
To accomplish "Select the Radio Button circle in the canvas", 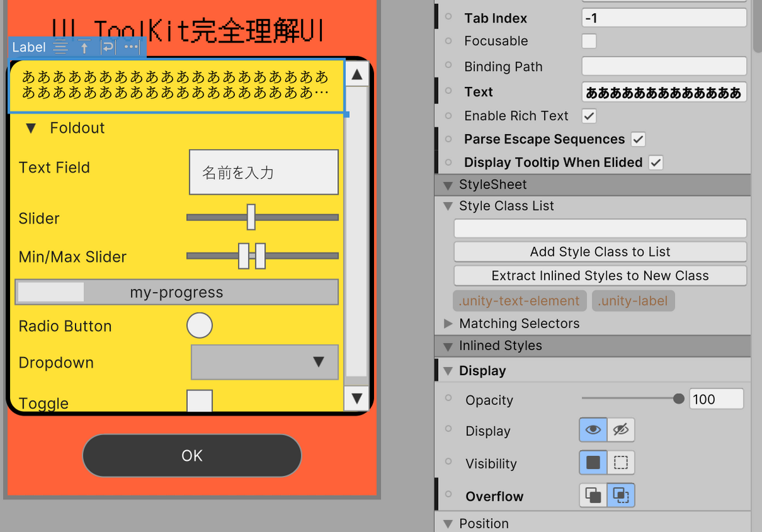I will pyautogui.click(x=199, y=326).
